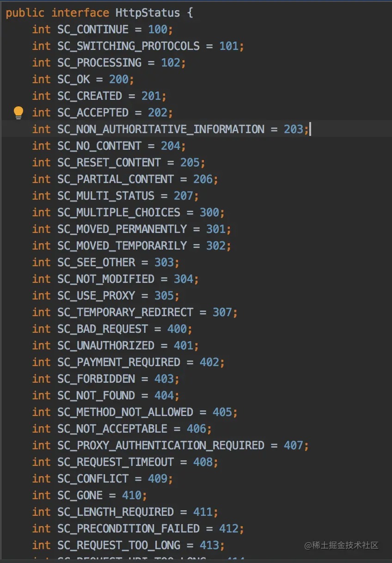392x563 pixels.
Task: Click the SC_PARTIAL_CONTENT constant
Action: click(116, 179)
